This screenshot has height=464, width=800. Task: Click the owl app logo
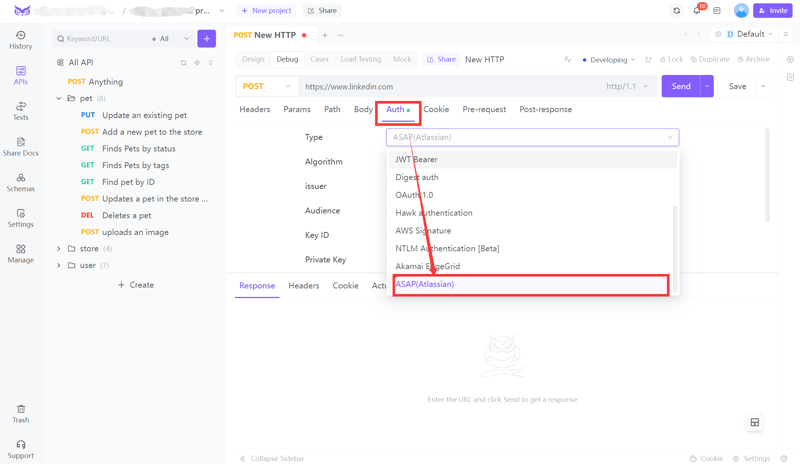pyautogui.click(x=22, y=11)
